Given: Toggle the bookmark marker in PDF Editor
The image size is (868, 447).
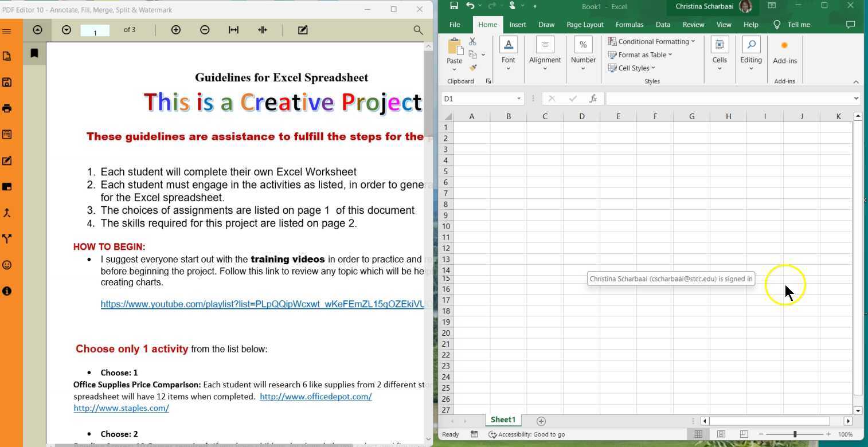Looking at the screenshot, I should [34, 53].
